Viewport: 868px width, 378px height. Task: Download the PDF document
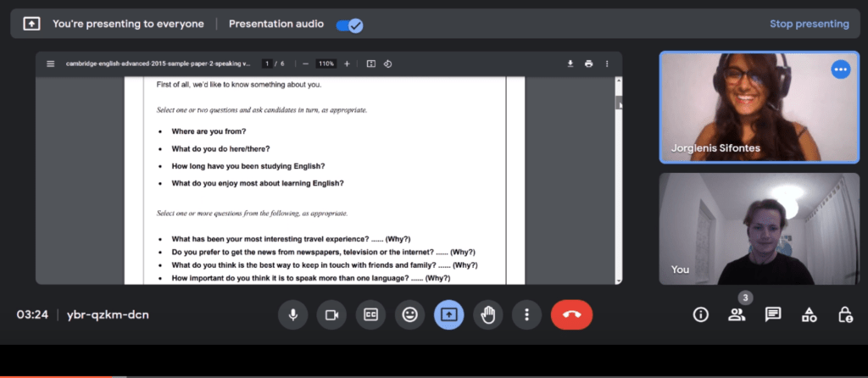[x=570, y=64]
